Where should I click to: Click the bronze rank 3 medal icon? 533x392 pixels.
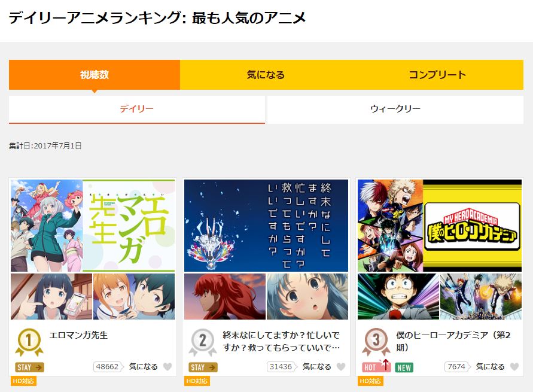click(x=376, y=342)
